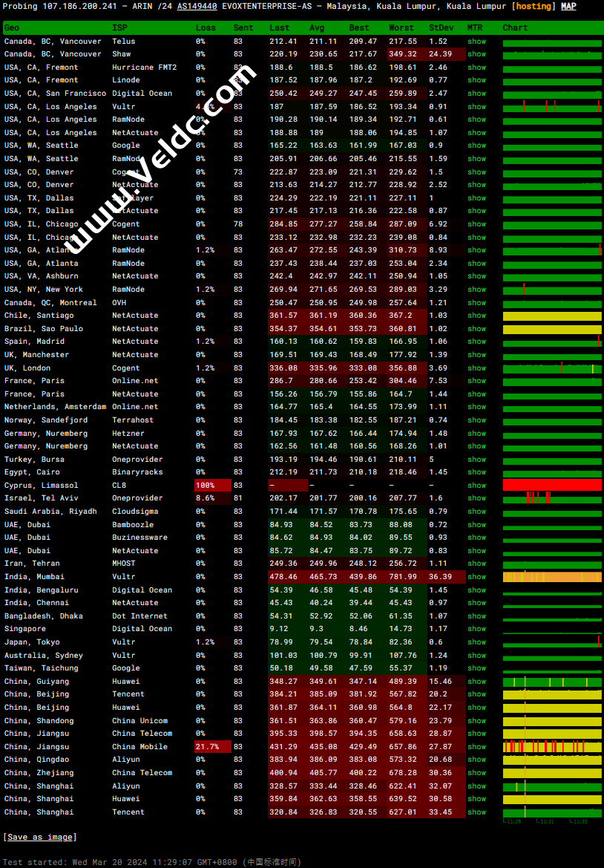The height and width of the screenshot is (868, 604).
Task: Show MTR for Spain, Madrid row
Action: point(477,341)
